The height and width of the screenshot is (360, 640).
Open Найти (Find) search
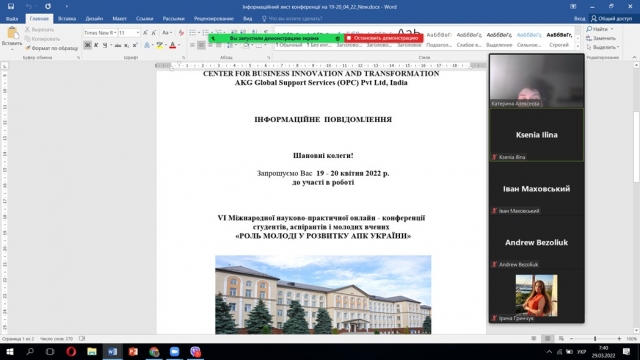(599, 29)
